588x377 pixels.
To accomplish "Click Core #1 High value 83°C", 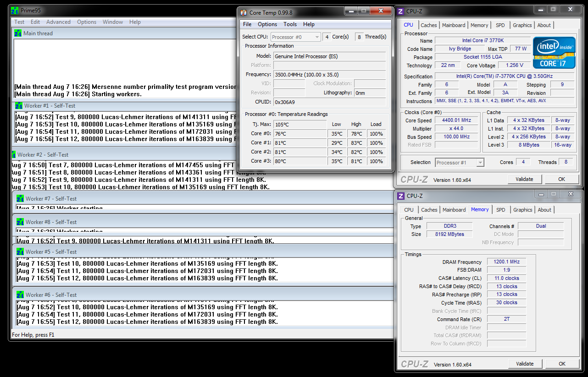I will [x=356, y=143].
